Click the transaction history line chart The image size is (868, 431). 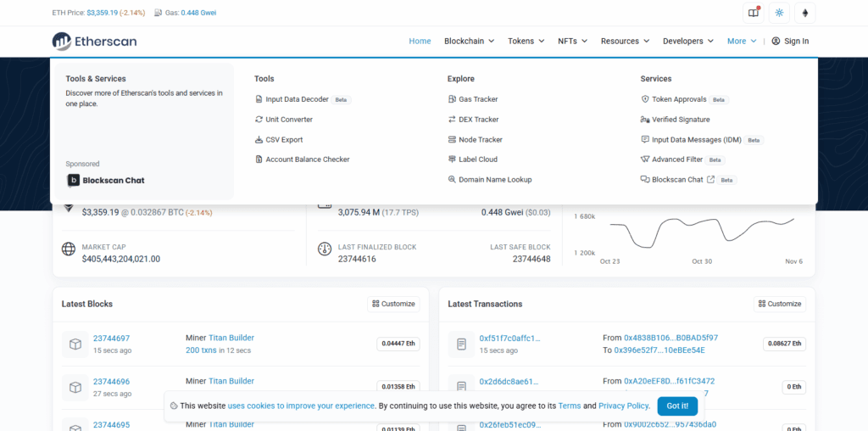(x=702, y=232)
